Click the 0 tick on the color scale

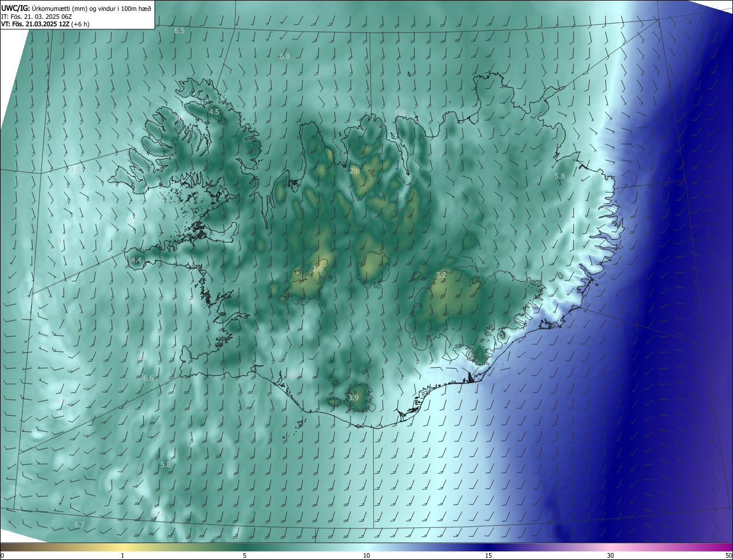tap(2, 556)
